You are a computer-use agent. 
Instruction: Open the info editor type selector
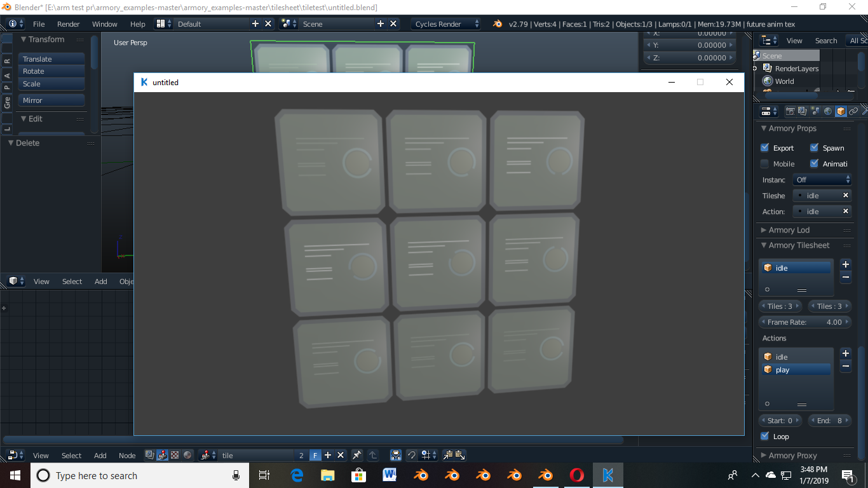(x=16, y=24)
